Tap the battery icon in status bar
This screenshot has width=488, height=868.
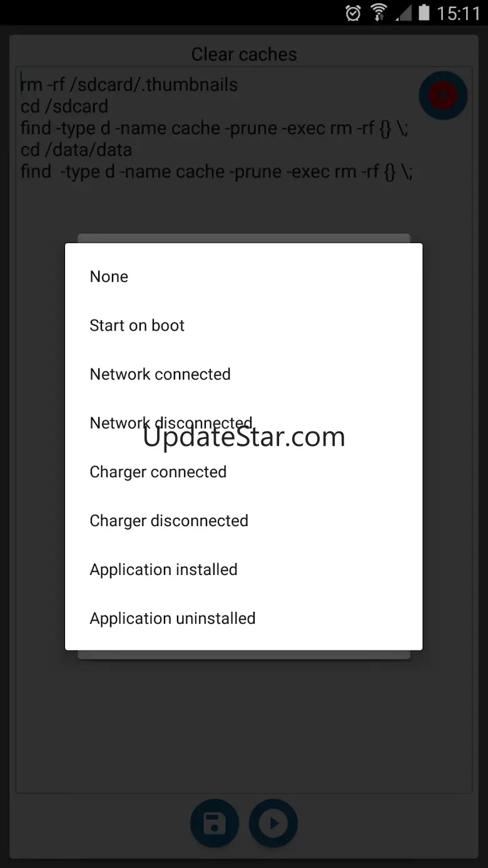click(425, 13)
